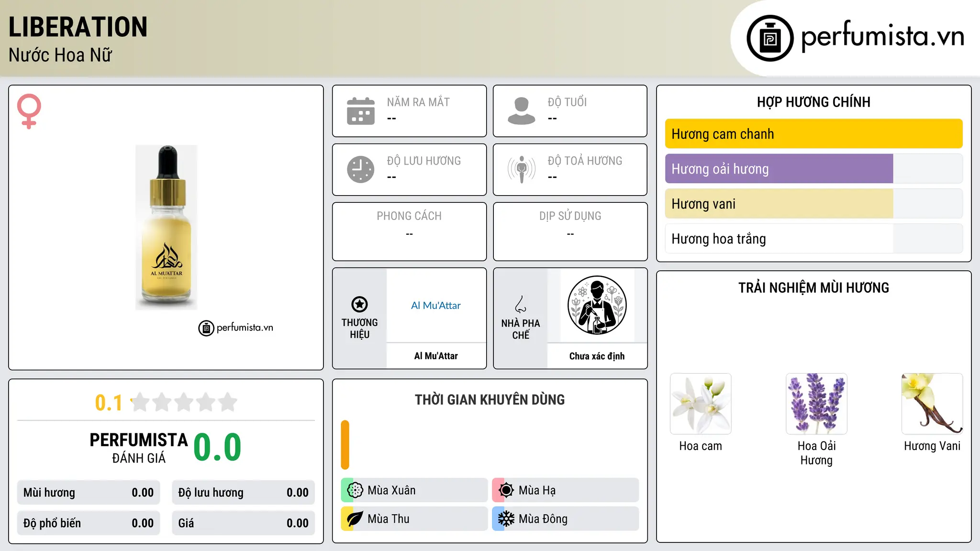The image size is (980, 551).
Task: Click the perfumista.vn watermark logo under the bottle
Action: pyautogui.click(x=235, y=328)
